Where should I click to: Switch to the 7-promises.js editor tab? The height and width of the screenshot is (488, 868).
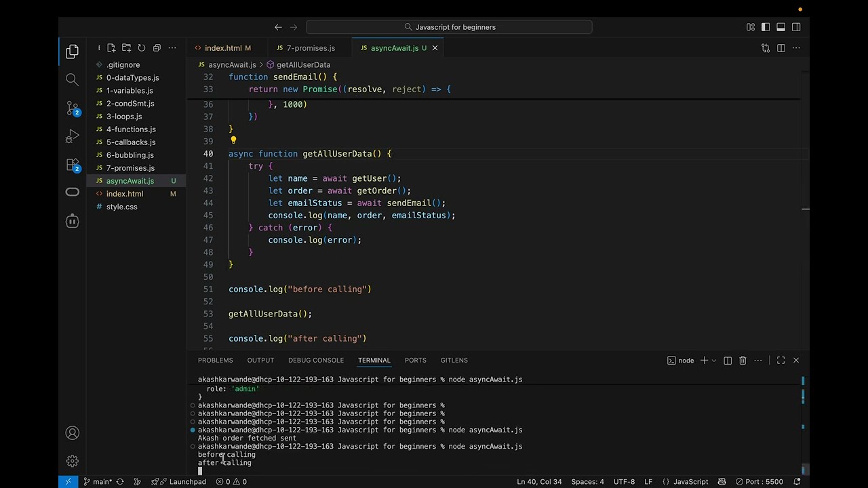(x=310, y=48)
